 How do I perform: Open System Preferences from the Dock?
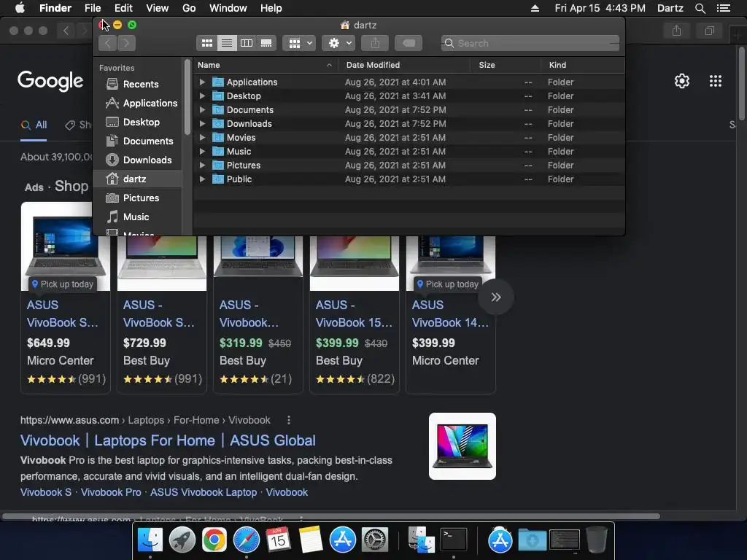[x=374, y=540]
